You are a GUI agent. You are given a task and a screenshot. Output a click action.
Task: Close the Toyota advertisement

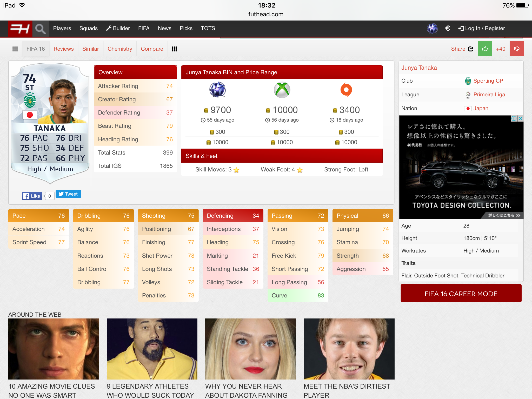[x=520, y=118]
